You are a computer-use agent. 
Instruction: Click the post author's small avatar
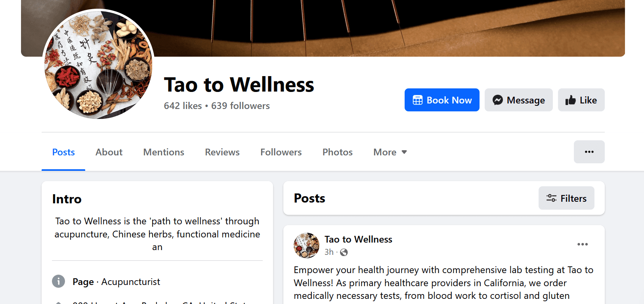[x=306, y=245]
